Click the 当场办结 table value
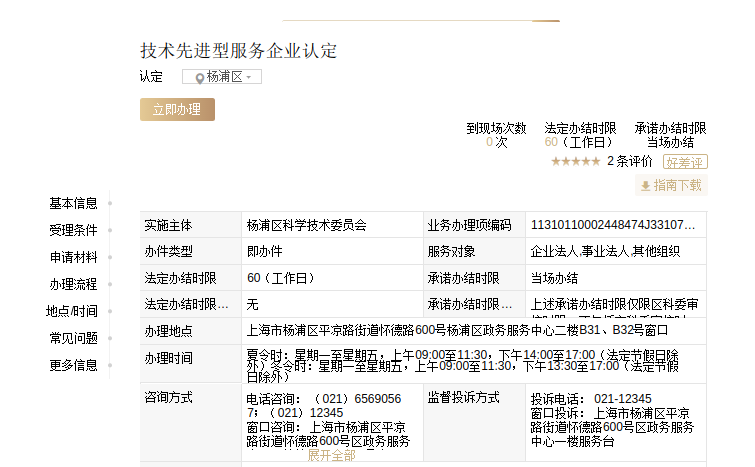 (616, 278)
